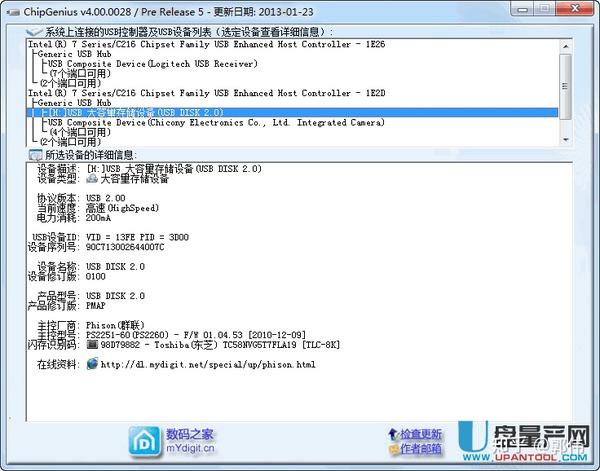
Task: Click the Phison(群联) controller vendor text
Action: (115, 325)
